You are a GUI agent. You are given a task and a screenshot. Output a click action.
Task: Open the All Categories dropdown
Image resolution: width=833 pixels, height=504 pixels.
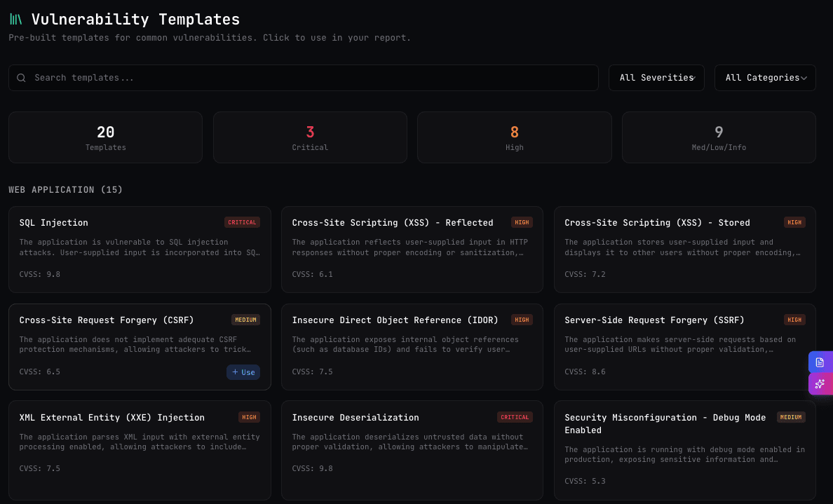[765, 77]
